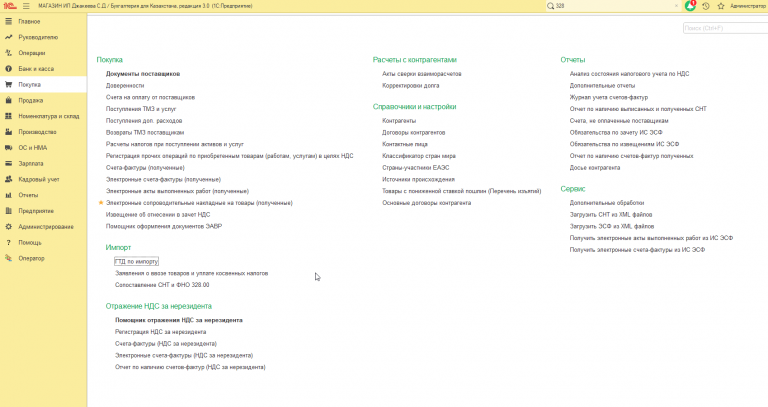Click the Покупка cart icon

tap(8, 84)
